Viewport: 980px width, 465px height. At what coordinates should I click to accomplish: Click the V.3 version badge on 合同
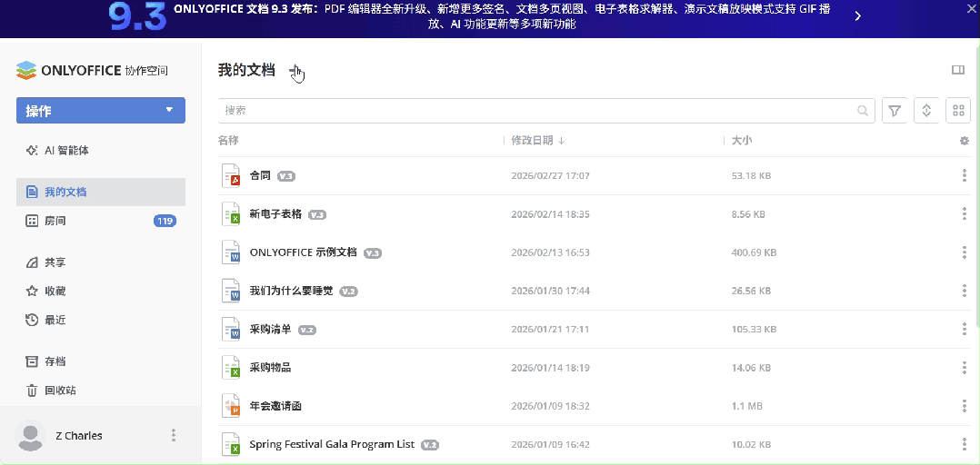[286, 176]
